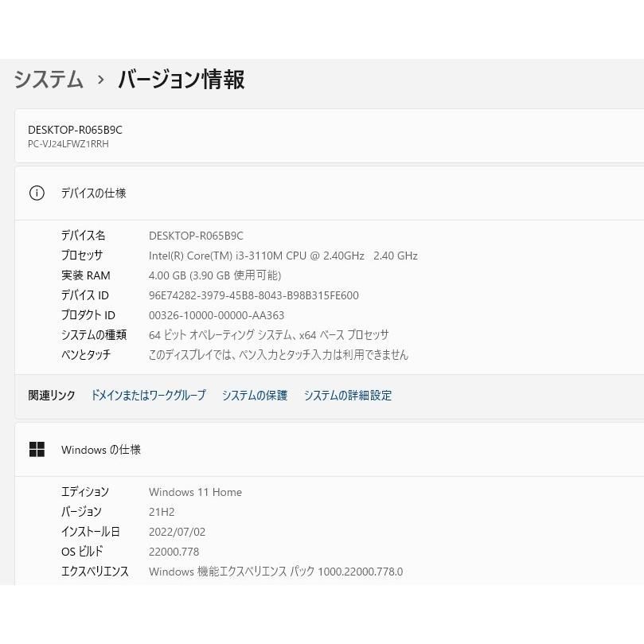
Task: Open the ドメインまたはワークグループ link
Action: click(148, 395)
